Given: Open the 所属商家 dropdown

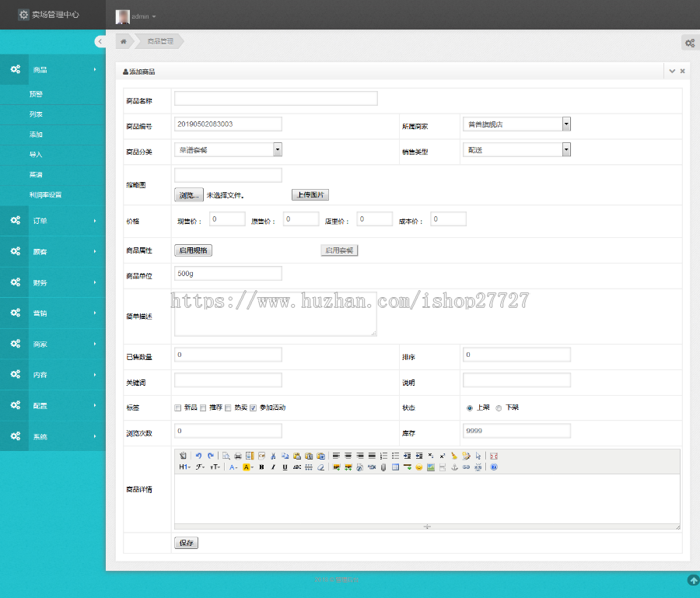Looking at the screenshot, I should [517, 124].
